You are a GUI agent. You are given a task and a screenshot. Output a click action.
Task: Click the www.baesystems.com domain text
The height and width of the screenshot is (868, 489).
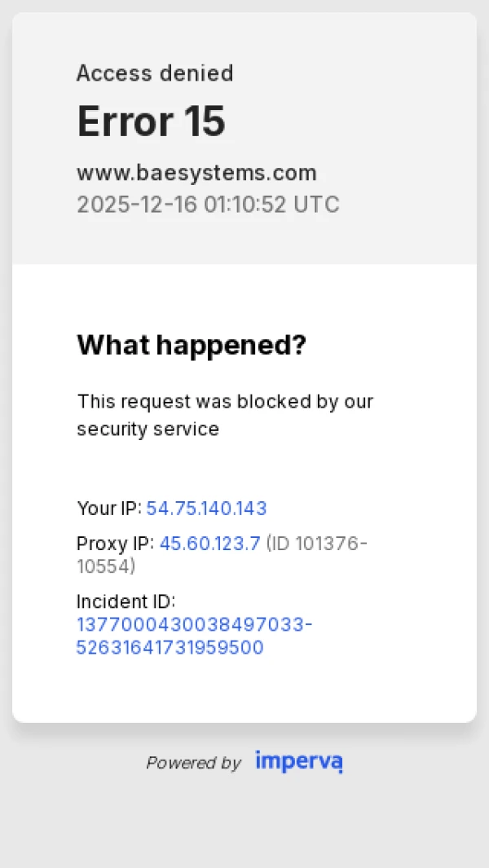coord(196,173)
